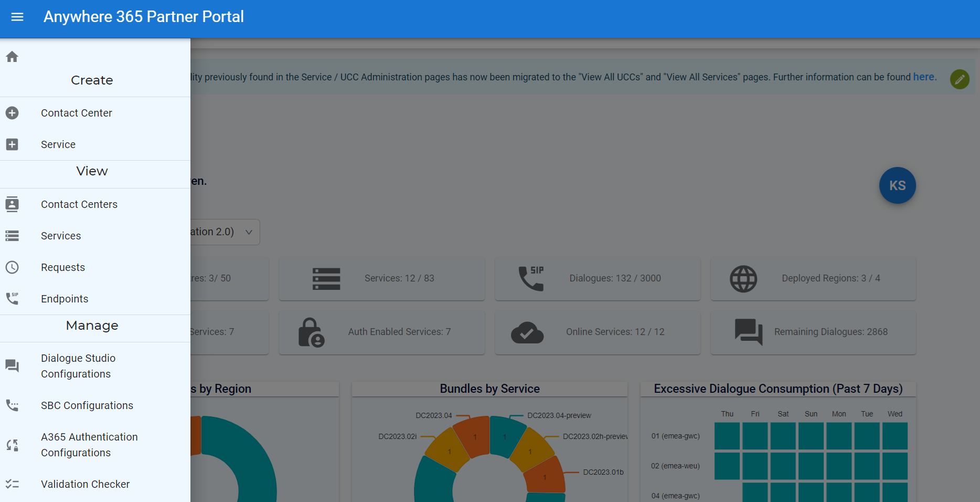
Task: Click the Anywhere 365 Partner Portal title
Action: click(x=144, y=17)
